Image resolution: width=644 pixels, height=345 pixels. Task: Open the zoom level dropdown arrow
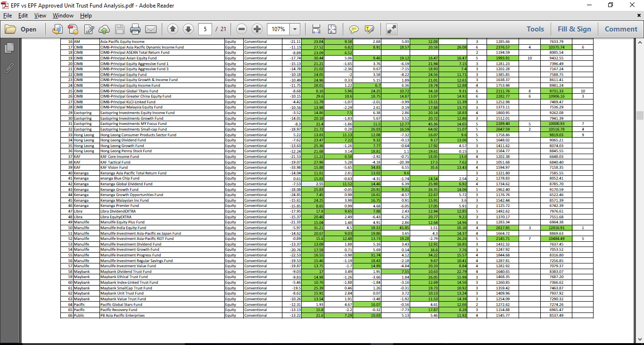[295, 29]
